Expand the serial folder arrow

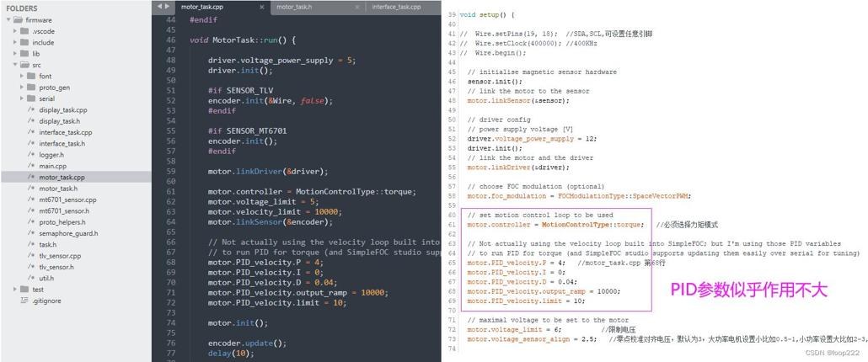click(x=22, y=99)
